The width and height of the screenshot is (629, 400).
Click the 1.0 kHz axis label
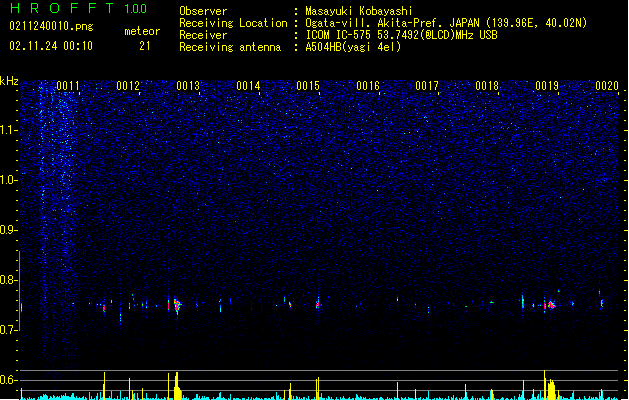point(9,180)
